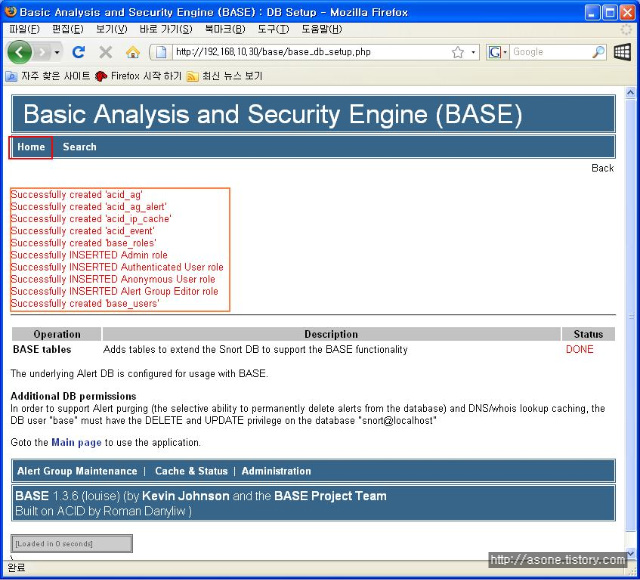Click 'Successfully INSERTED Anonymous User role' message
Screen dimensions: 640x580
point(113,280)
